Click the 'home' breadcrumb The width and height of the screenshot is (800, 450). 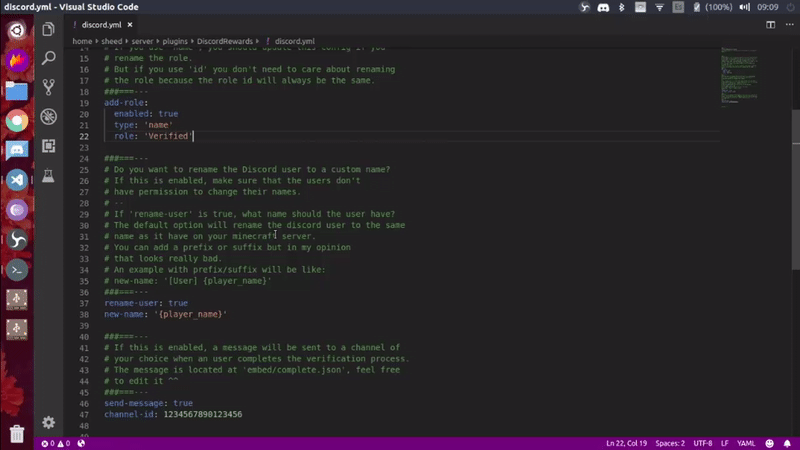[x=82, y=41]
